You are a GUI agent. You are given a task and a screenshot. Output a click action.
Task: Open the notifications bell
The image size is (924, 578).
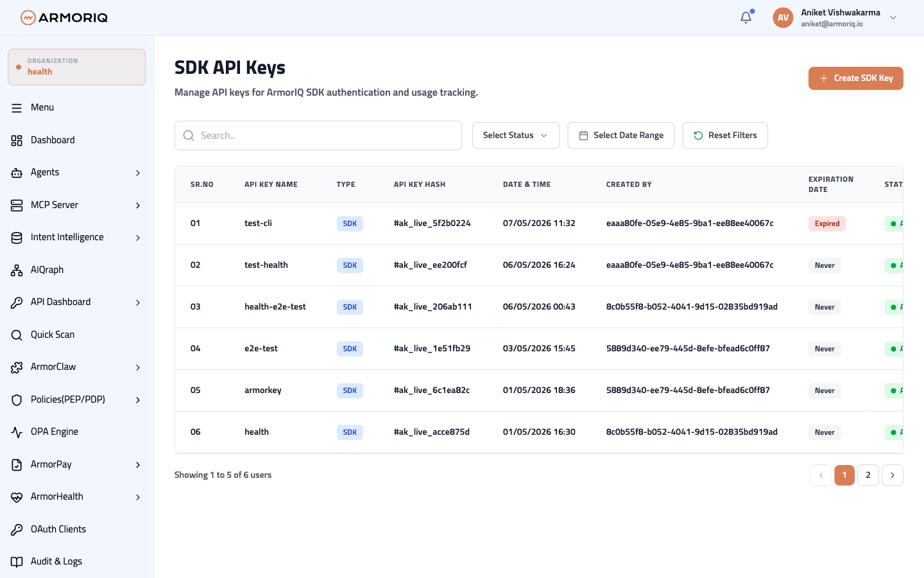click(x=746, y=17)
